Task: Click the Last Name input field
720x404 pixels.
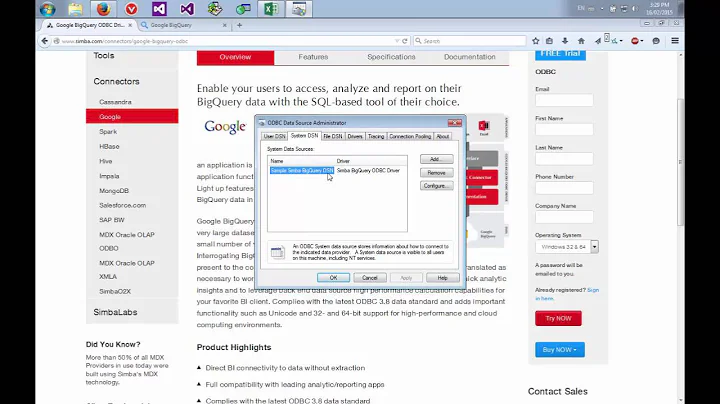Action: pos(564,159)
